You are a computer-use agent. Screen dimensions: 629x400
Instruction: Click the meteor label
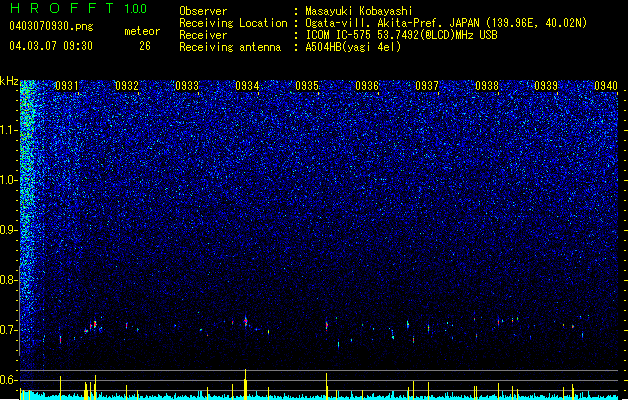142,31
